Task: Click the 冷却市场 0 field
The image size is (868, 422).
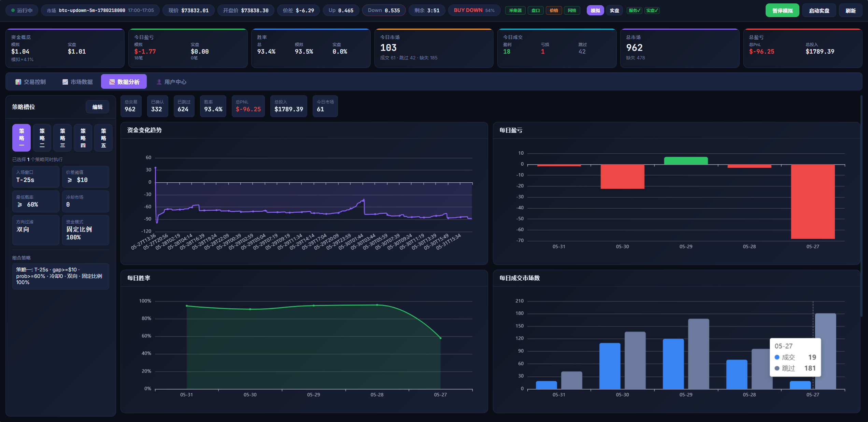Action: (86, 201)
